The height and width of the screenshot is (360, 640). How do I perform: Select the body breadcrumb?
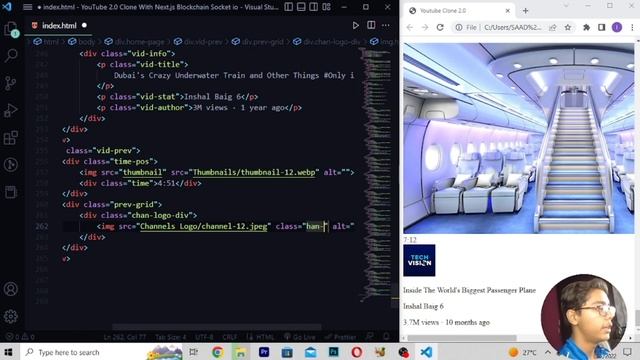click(82, 42)
